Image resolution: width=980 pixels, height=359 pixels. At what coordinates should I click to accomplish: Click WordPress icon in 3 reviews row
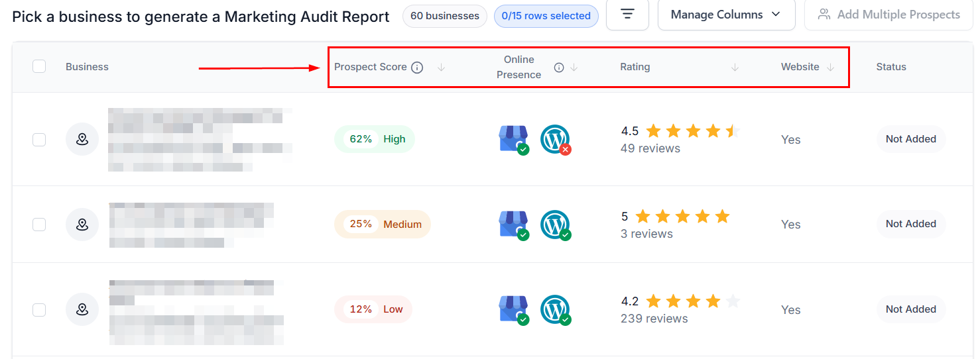coord(556,225)
